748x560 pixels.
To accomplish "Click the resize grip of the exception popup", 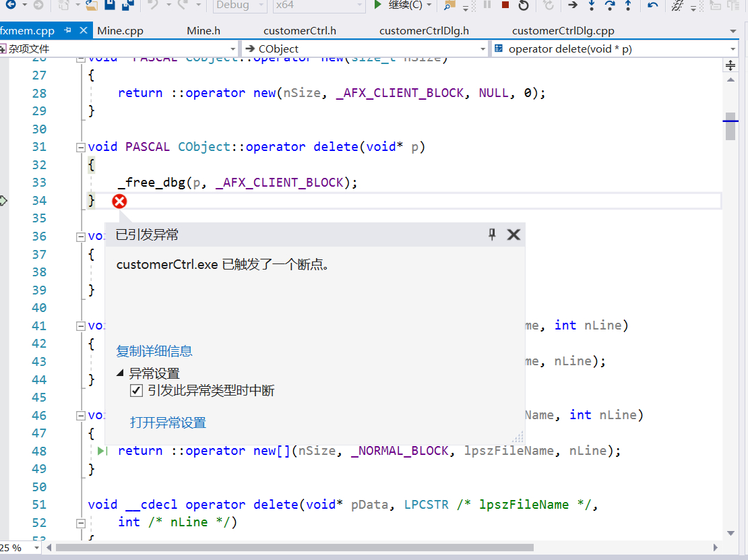I will (518, 437).
